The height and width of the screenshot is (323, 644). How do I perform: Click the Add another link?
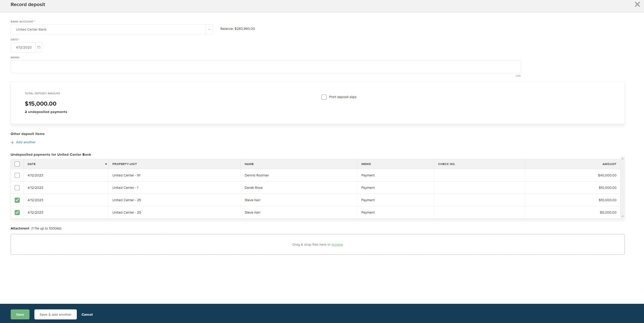(26, 142)
